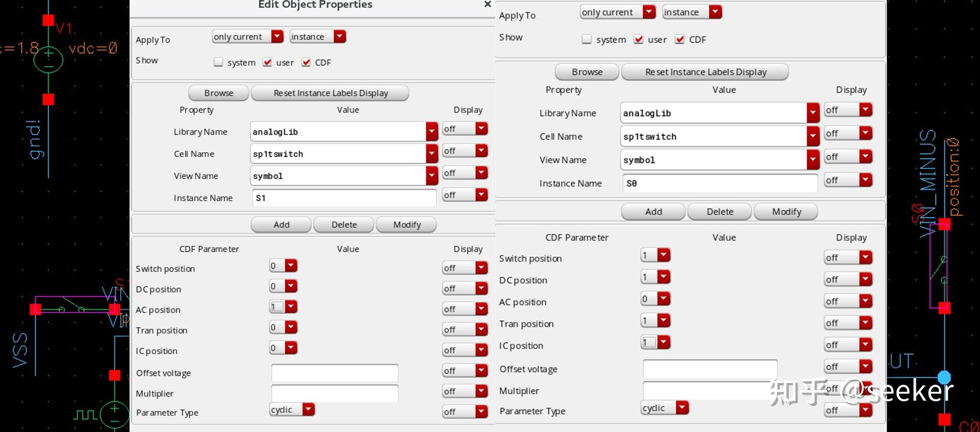Open the S1 Switch position dropdown

[x=283, y=266]
